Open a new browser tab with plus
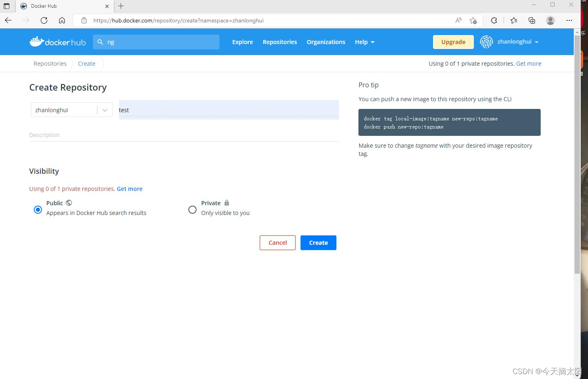This screenshot has width=588, height=379. click(121, 6)
